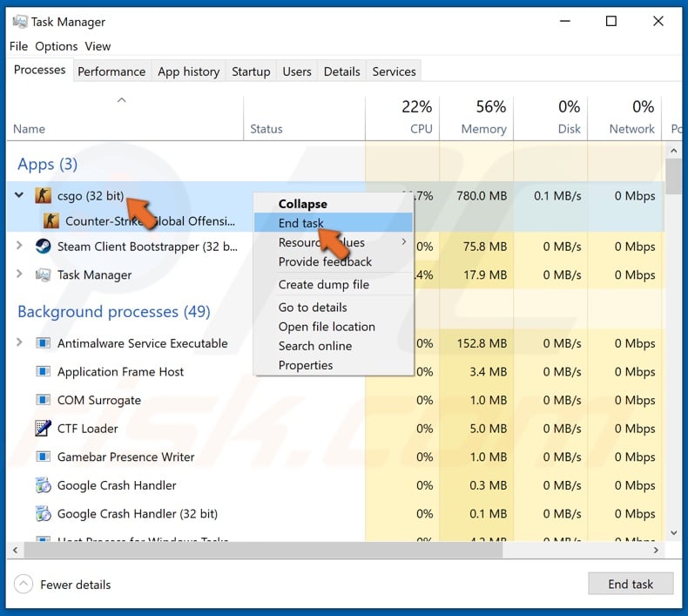Image resolution: width=688 pixels, height=616 pixels.
Task: Click the Task Manager title bar icon
Action: [x=20, y=22]
